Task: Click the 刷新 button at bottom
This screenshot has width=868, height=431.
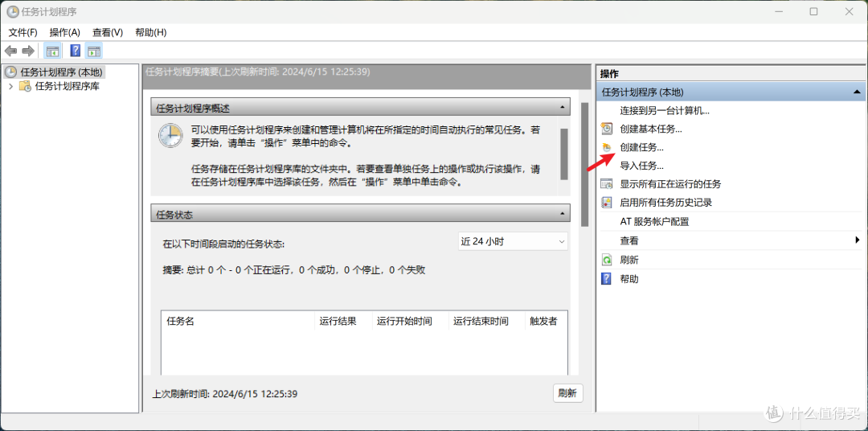Action: pos(568,393)
